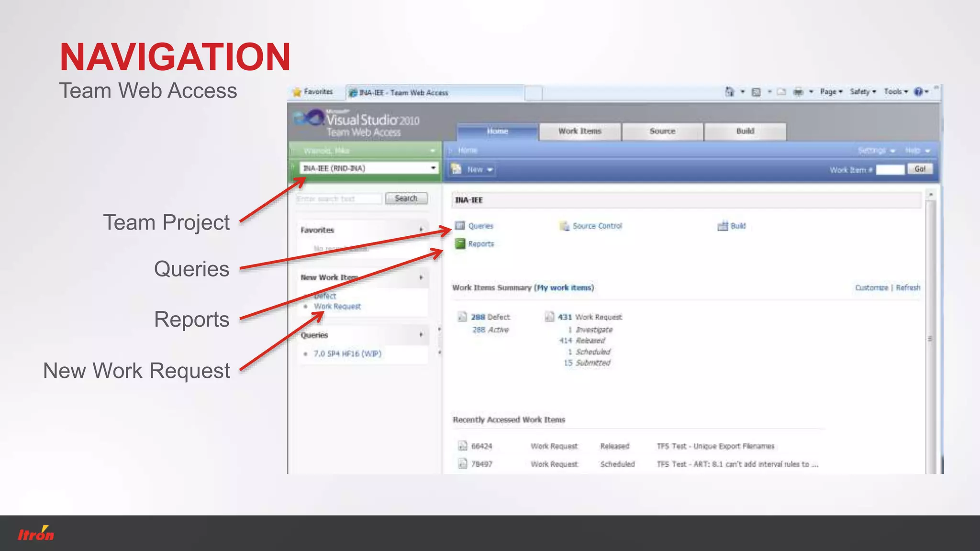Open the 7.0 SP4 HF16 (WIP) query
980x551 pixels.
click(347, 354)
